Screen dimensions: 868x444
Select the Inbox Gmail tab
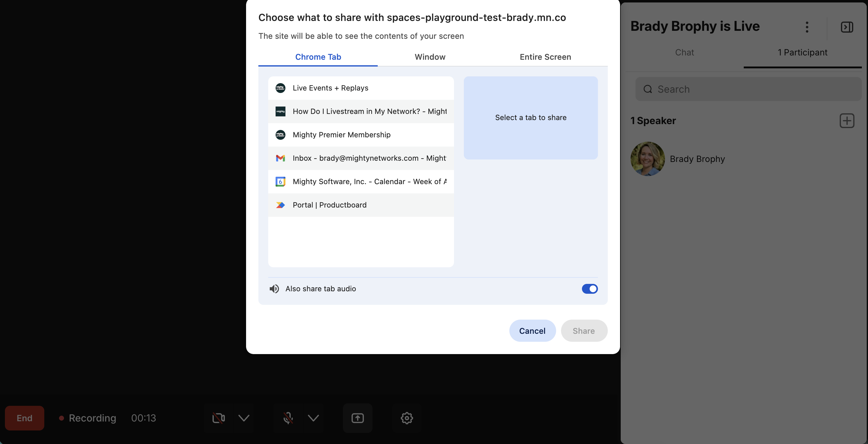pyautogui.click(x=361, y=158)
